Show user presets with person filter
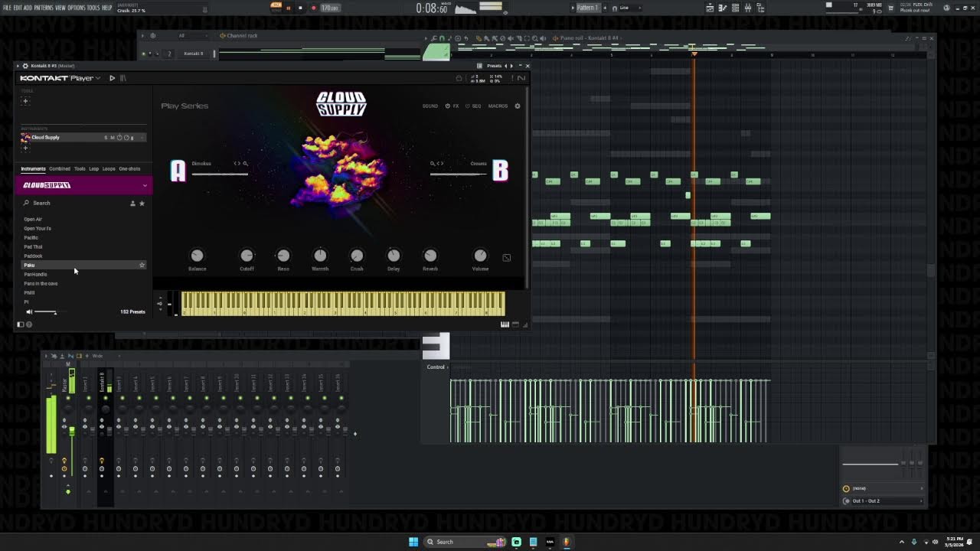 coord(132,203)
